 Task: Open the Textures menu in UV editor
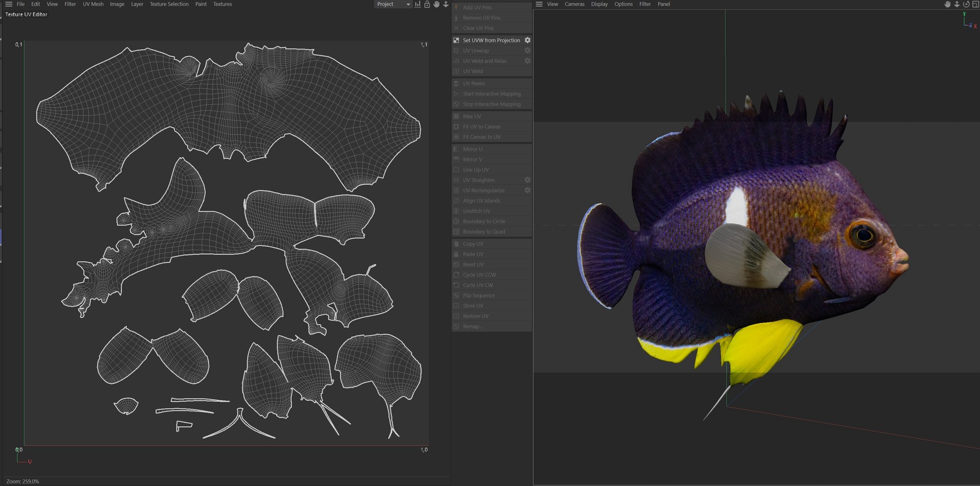click(223, 4)
